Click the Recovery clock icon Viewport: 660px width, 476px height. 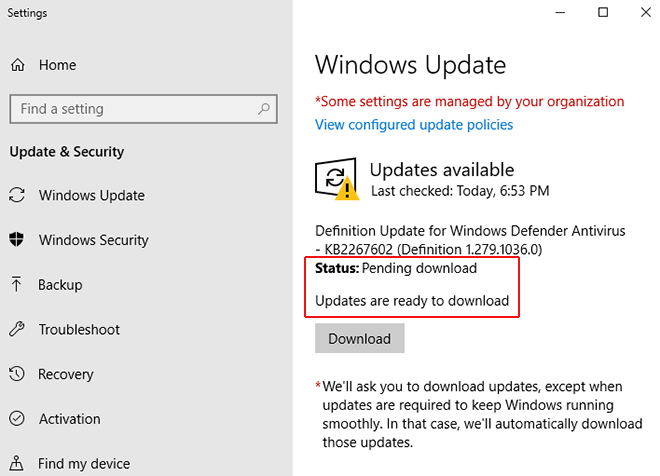[17, 374]
